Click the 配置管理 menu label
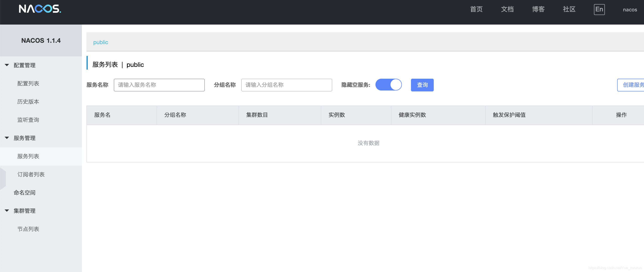 point(25,65)
